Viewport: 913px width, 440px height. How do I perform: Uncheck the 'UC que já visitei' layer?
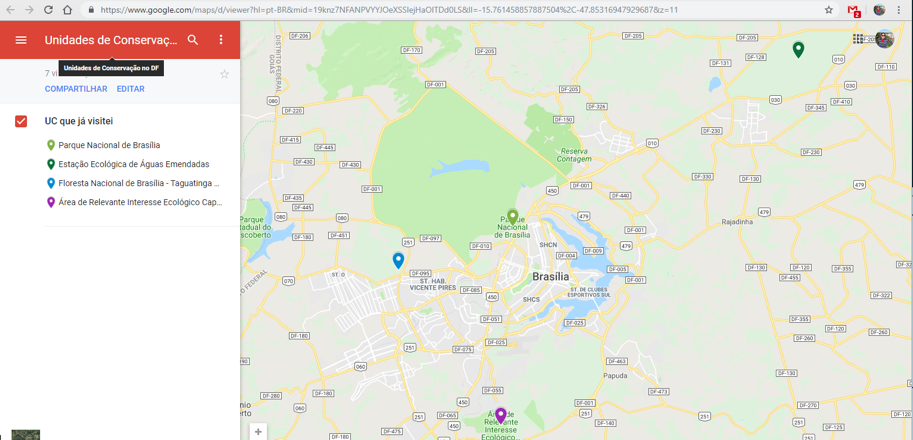(21, 121)
